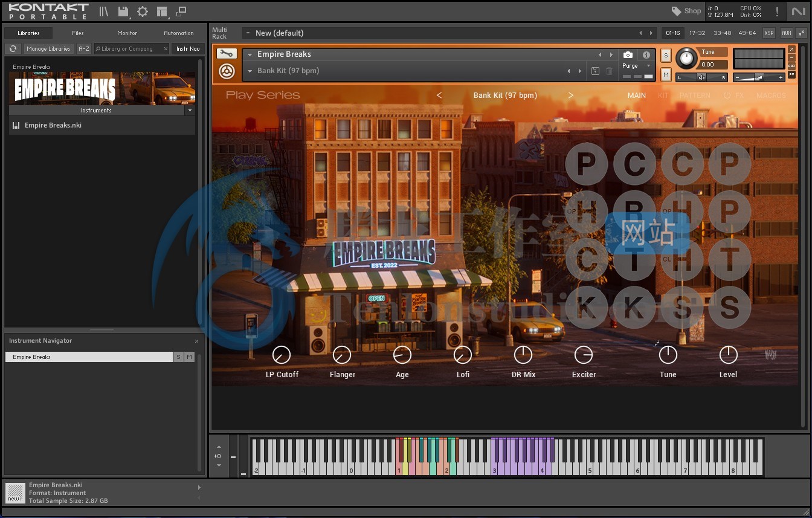The image size is (812, 518).
Task: Toggle the FX power button
Action: (727, 96)
